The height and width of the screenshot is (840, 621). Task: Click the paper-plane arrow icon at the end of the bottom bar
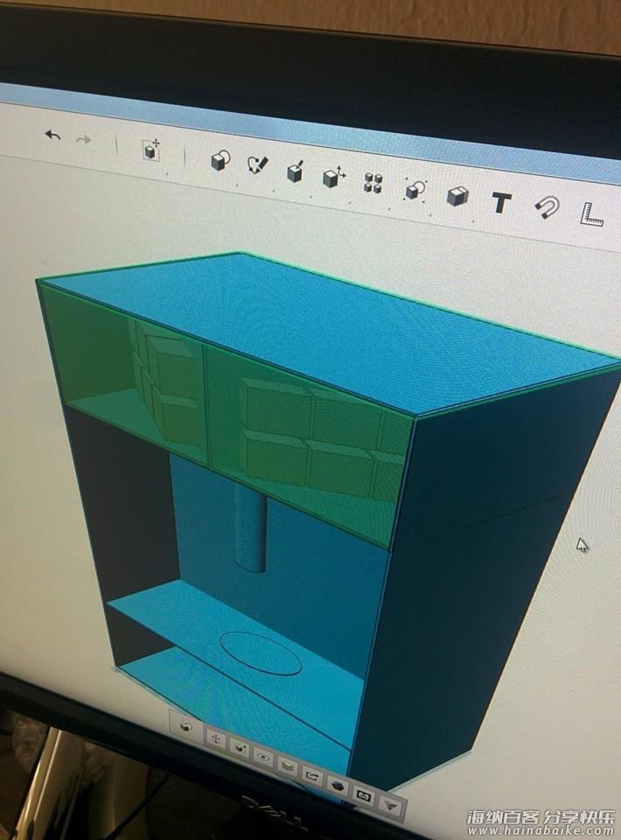389,805
